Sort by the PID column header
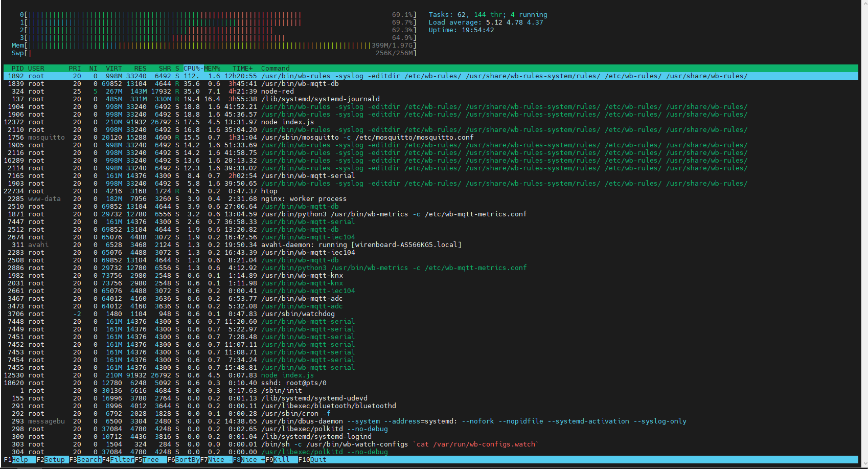Viewport: 868px width, 469px height. (x=18, y=68)
